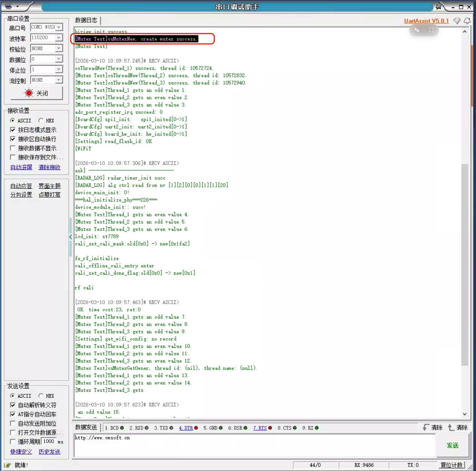Enable 接收保存到文件 checkbox
Image resolution: width=476 pixels, height=471 pixels.
tap(13, 157)
